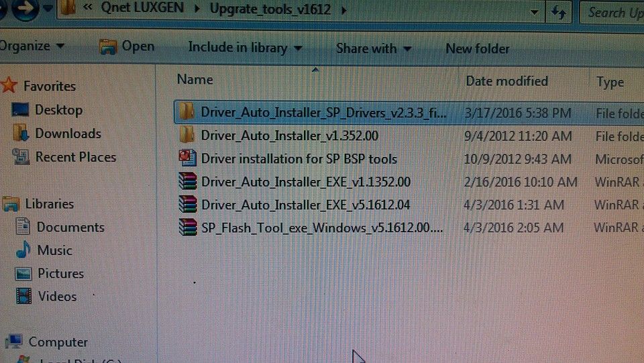644x363 pixels.
Task: Click the Refresh button beside the address bar
Action: coord(558,12)
